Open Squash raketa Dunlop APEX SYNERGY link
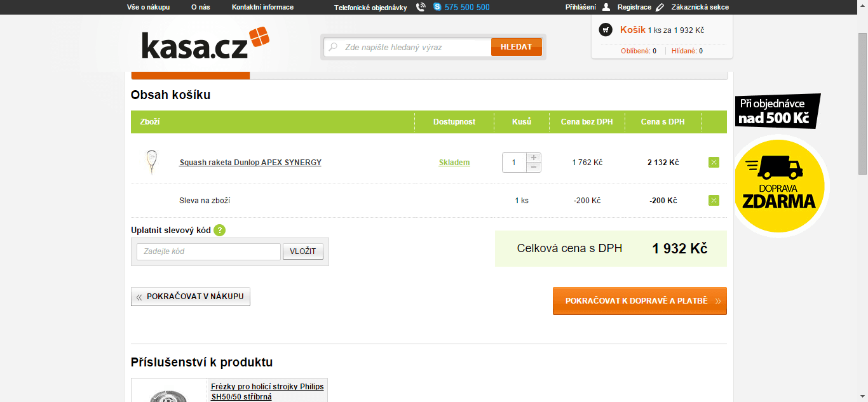 click(x=250, y=163)
